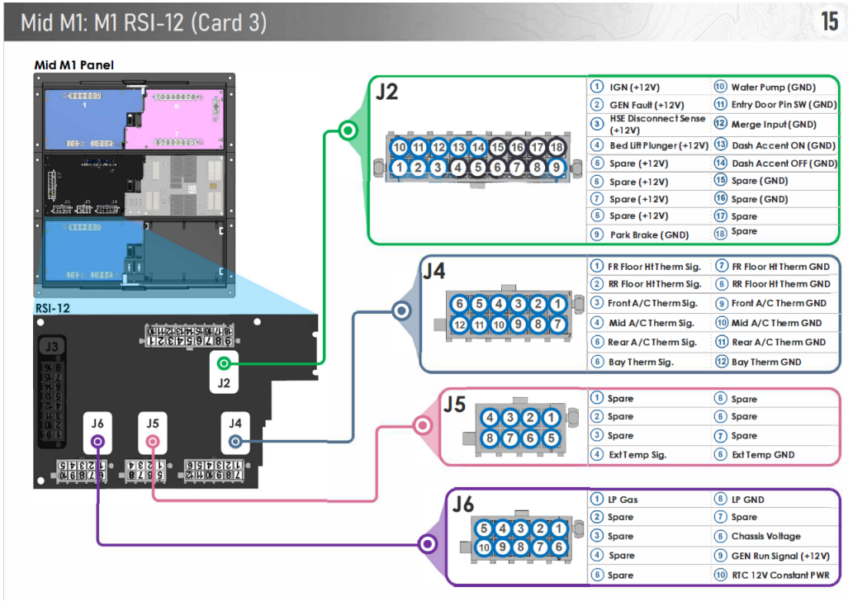The image size is (853, 616).
Task: Select 'Front A/C Therm Sig.' entry
Action: click(x=652, y=303)
